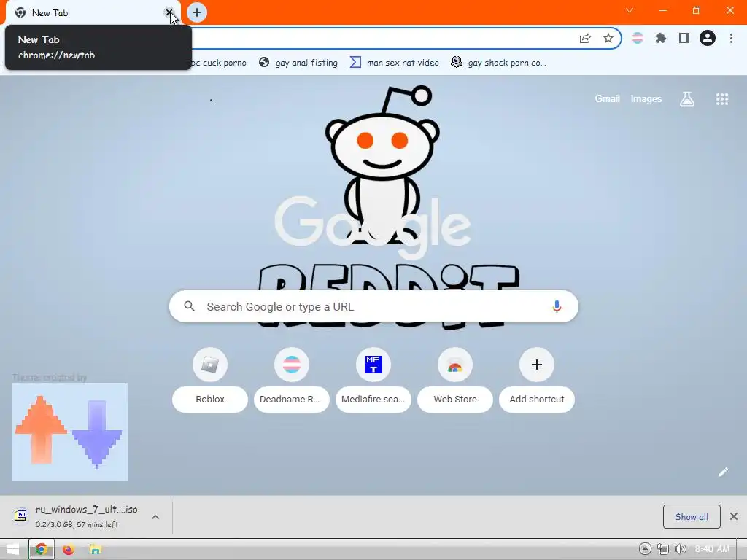Click the magnifier icon in search box
The image size is (747, 560).
point(189,306)
